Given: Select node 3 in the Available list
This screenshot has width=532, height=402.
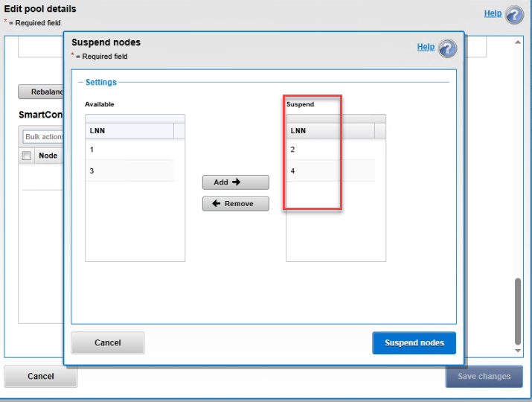Looking at the screenshot, I should 129,171.
